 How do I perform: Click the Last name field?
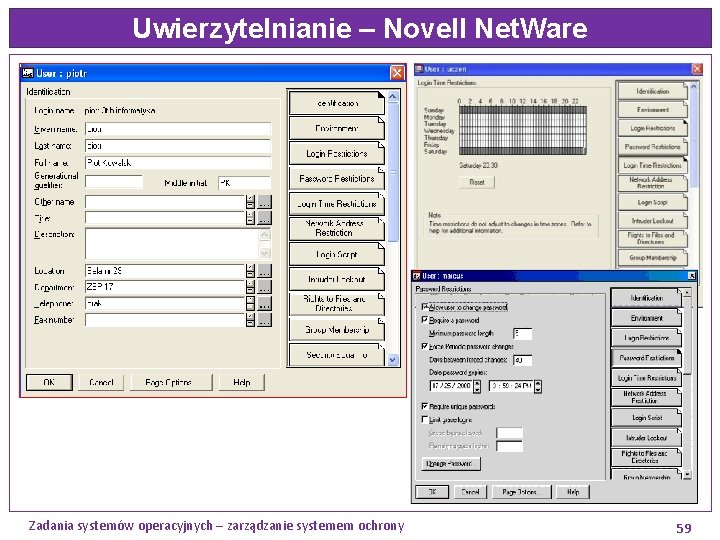pyautogui.click(x=178, y=146)
